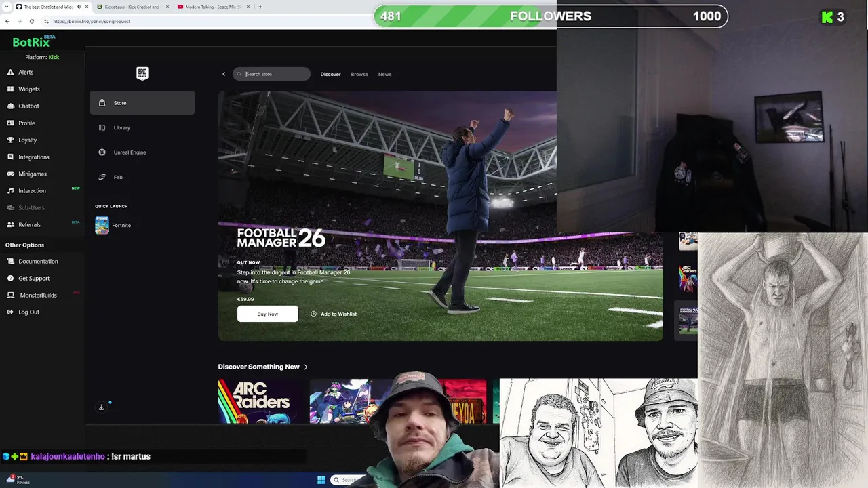868x488 pixels.
Task: Open the Chatbot icon in sidebar
Action: tap(10, 106)
